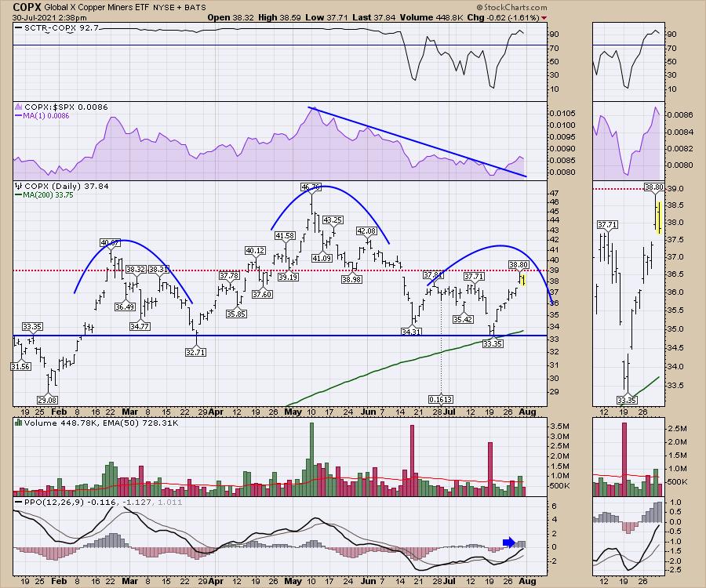Select the 43.25 price label marker
This screenshot has height=588, width=706.
(x=333, y=220)
